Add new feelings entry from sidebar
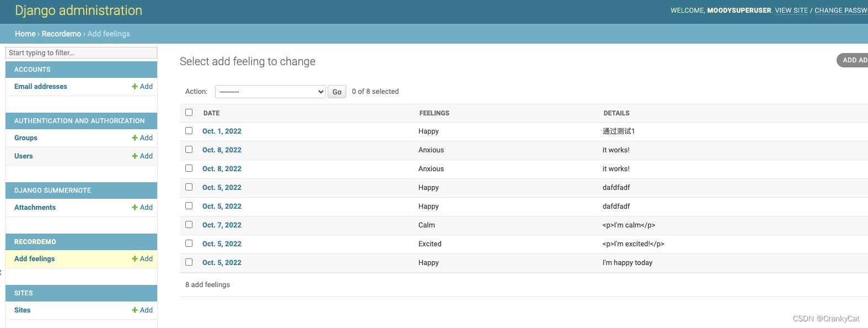This screenshot has height=328, width=868. [142, 259]
